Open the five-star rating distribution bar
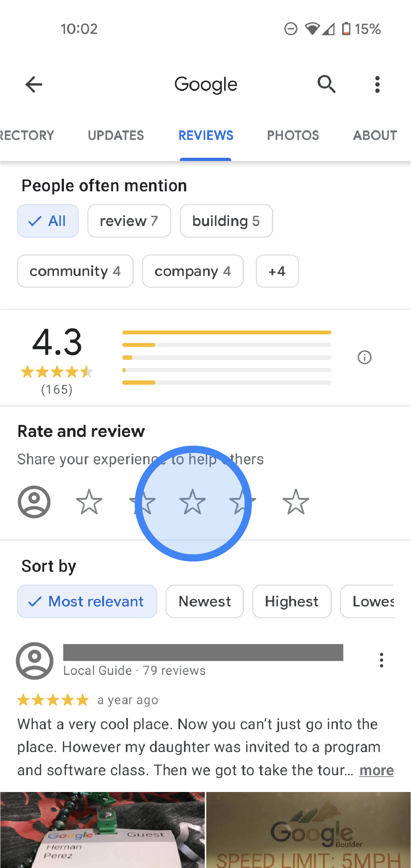Screen dimensions: 411x868 (x=227, y=333)
